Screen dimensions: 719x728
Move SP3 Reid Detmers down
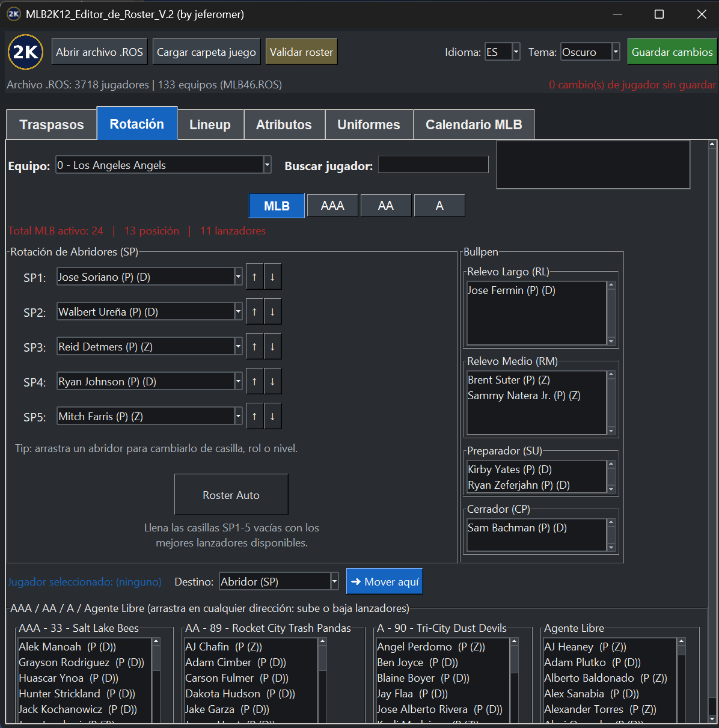pyautogui.click(x=272, y=346)
